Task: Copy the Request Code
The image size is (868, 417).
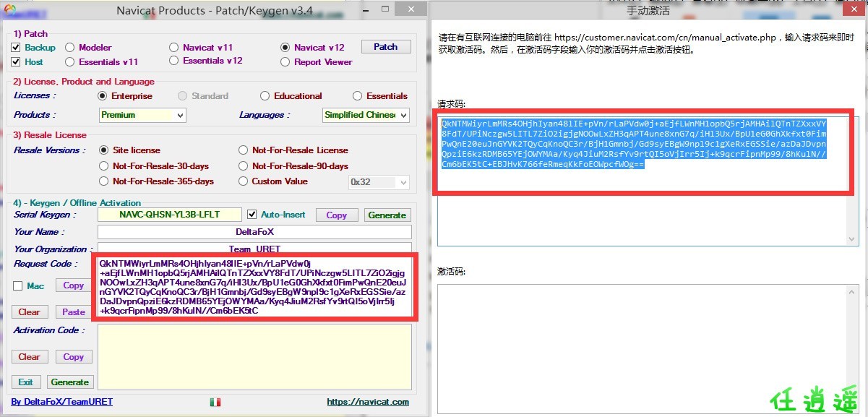Action: [x=74, y=286]
